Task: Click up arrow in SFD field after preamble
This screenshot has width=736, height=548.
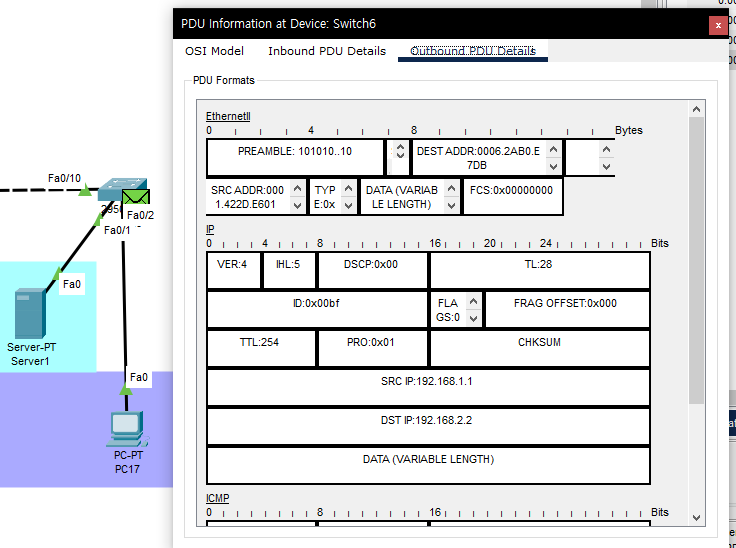Action: pos(400,147)
